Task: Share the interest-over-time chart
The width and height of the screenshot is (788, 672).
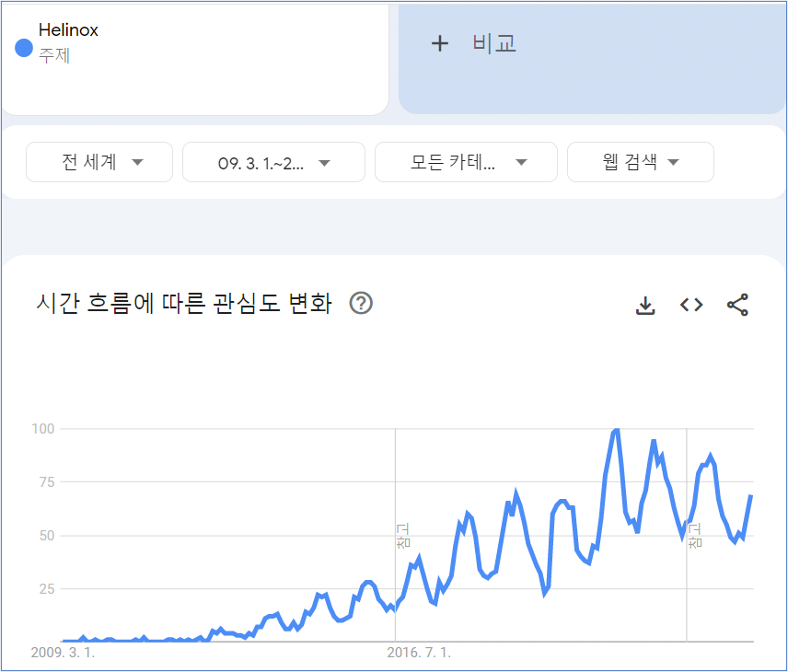Action: (737, 305)
